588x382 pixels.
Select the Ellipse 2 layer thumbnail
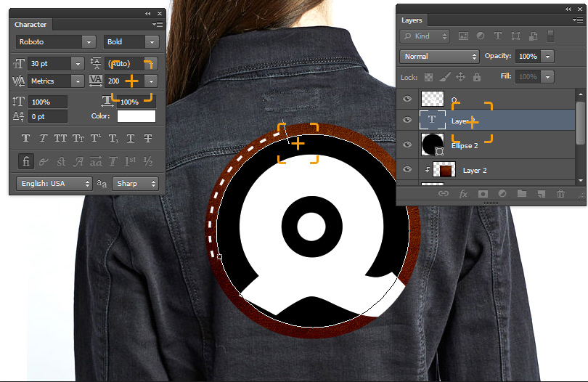433,145
